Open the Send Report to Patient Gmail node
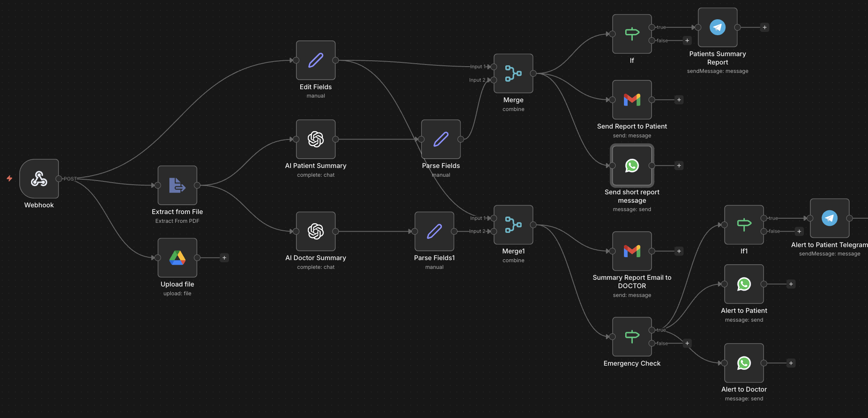868x418 pixels. pyautogui.click(x=632, y=100)
